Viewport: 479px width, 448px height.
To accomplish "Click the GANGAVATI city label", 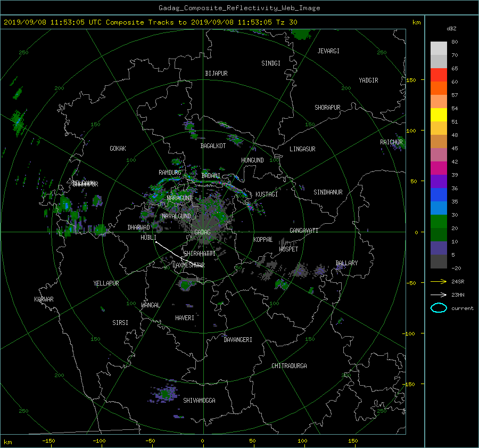I will coord(304,231).
